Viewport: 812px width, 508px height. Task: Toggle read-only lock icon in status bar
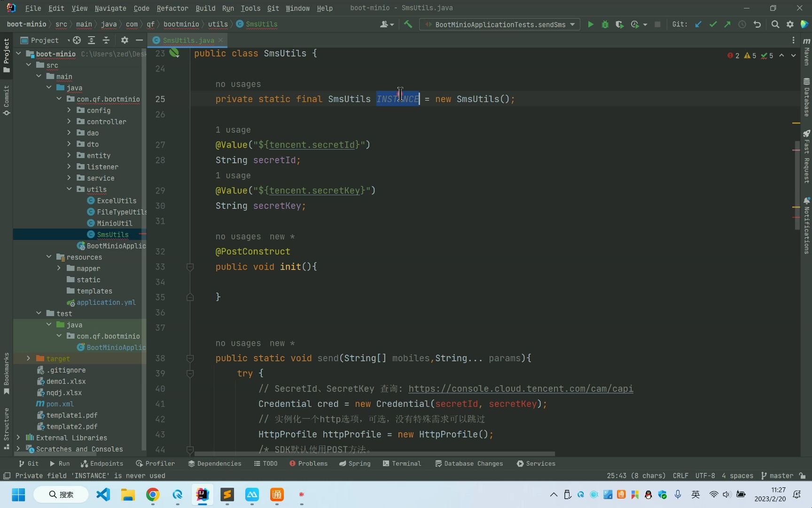pyautogui.click(x=802, y=476)
